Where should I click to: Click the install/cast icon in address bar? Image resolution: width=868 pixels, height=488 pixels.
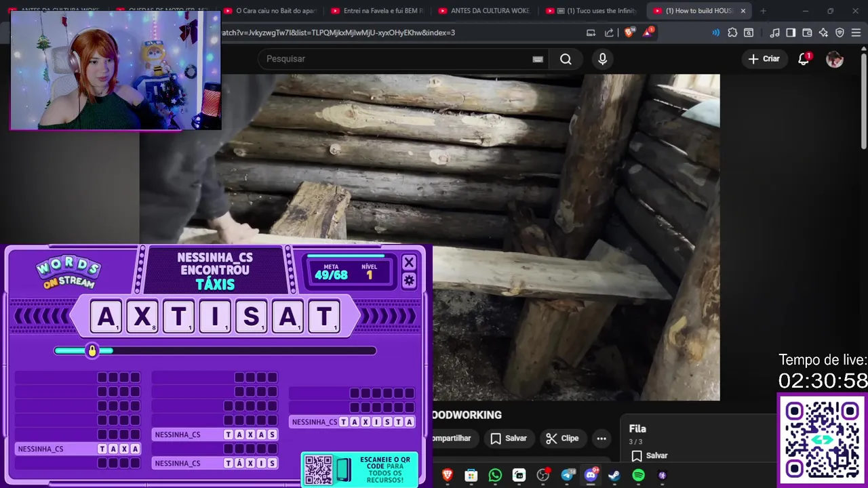591,33
